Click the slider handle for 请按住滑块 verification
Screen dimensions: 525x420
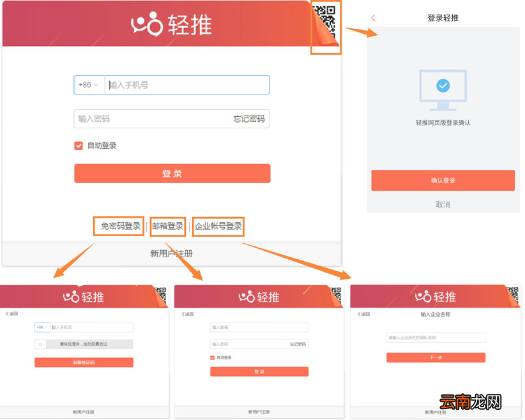[x=40, y=345]
